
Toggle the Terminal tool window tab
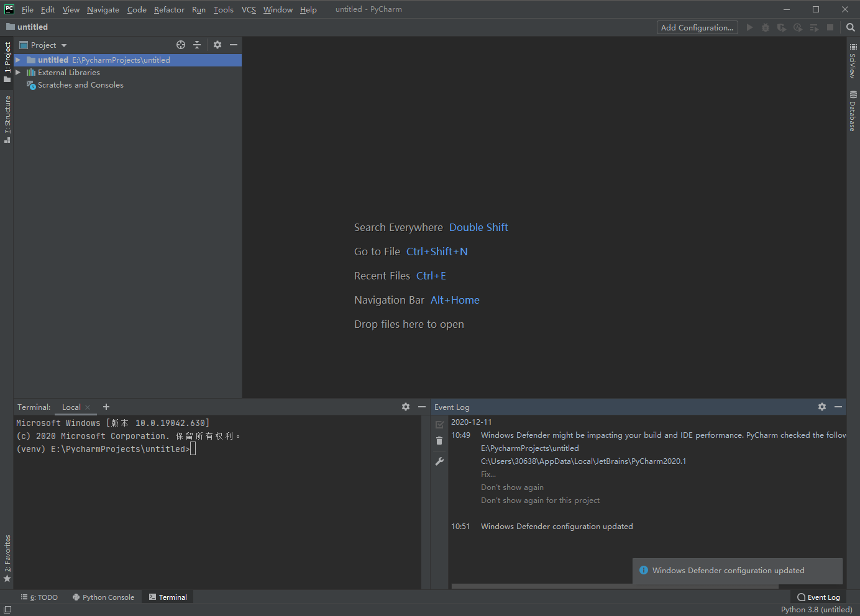(x=168, y=597)
